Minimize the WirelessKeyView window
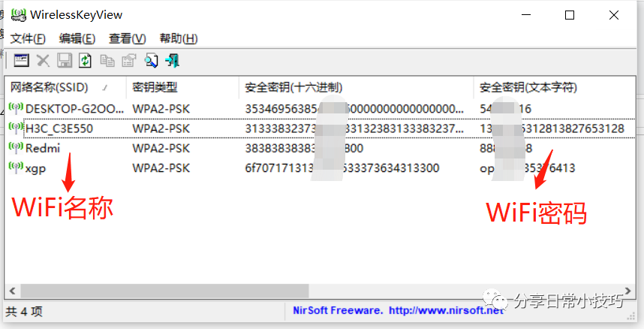This screenshot has width=644, height=329. click(526, 15)
